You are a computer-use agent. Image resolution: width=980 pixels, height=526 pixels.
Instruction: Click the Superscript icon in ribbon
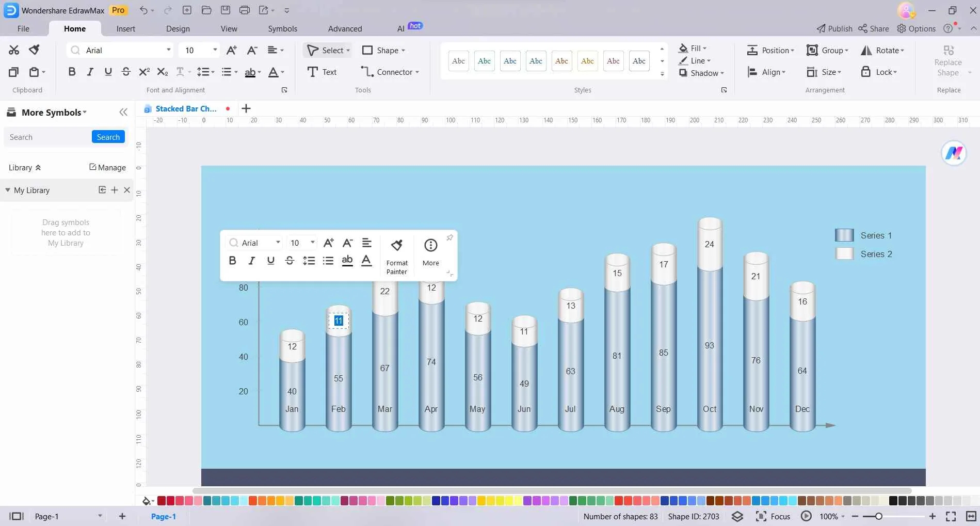click(x=144, y=72)
